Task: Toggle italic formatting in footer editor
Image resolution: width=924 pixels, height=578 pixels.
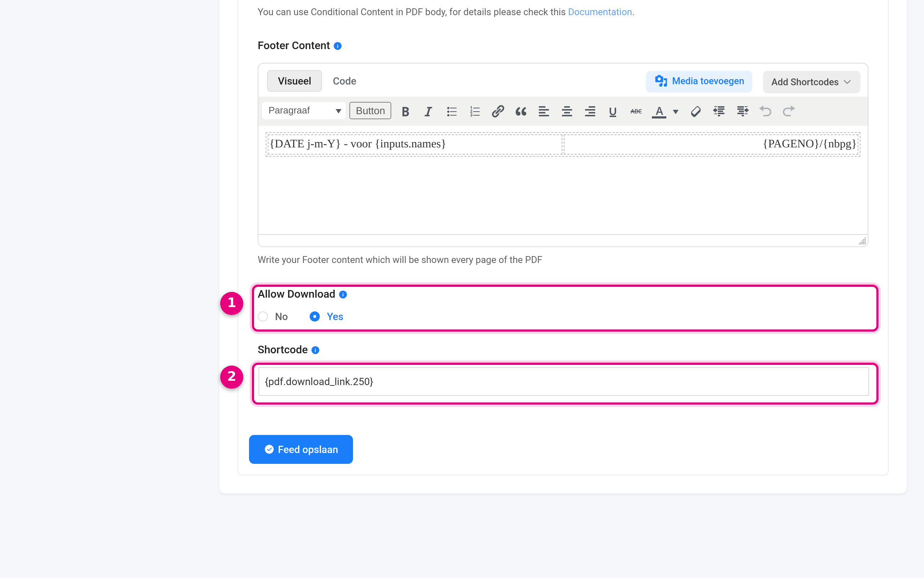Action: click(x=428, y=111)
